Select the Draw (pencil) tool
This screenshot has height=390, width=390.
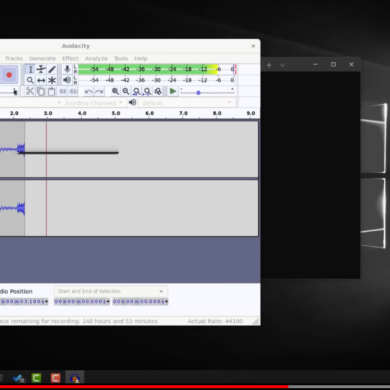point(52,69)
